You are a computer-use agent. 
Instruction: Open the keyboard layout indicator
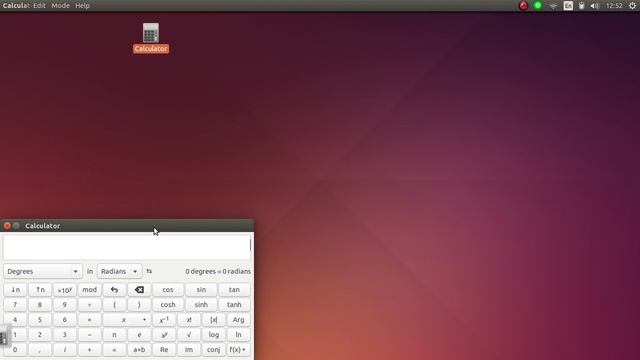(568, 6)
